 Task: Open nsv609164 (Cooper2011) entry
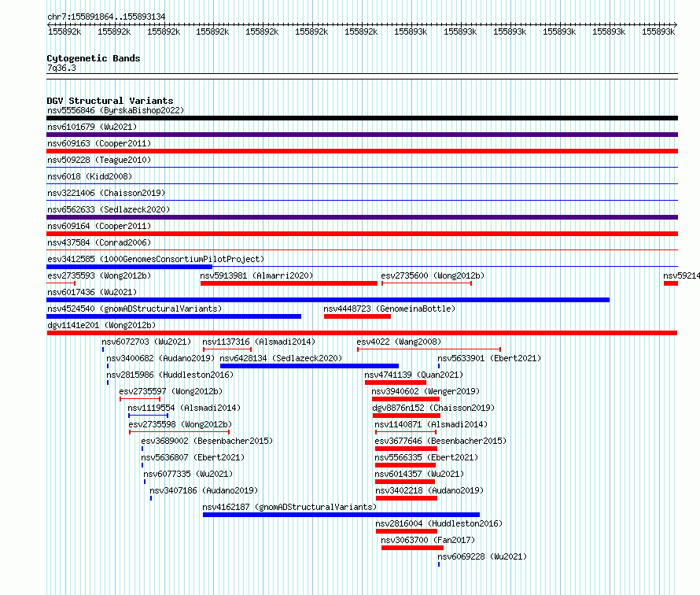pos(99,226)
